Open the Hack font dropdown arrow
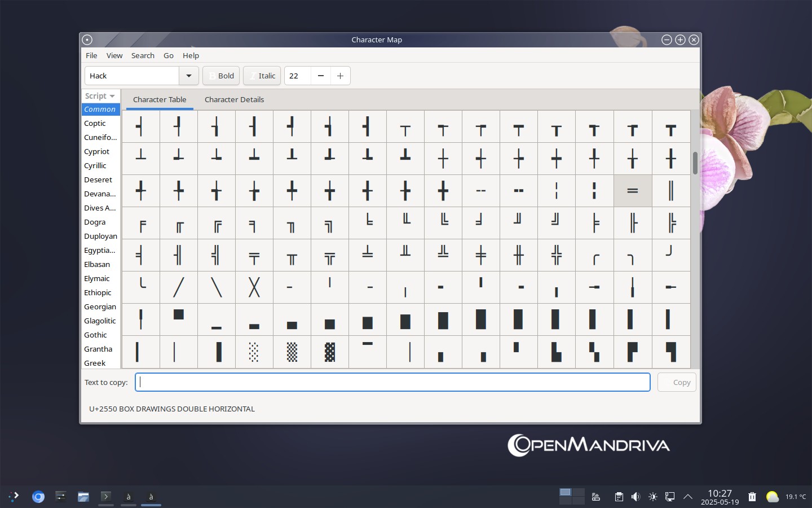The height and width of the screenshot is (508, 812). tap(189, 76)
